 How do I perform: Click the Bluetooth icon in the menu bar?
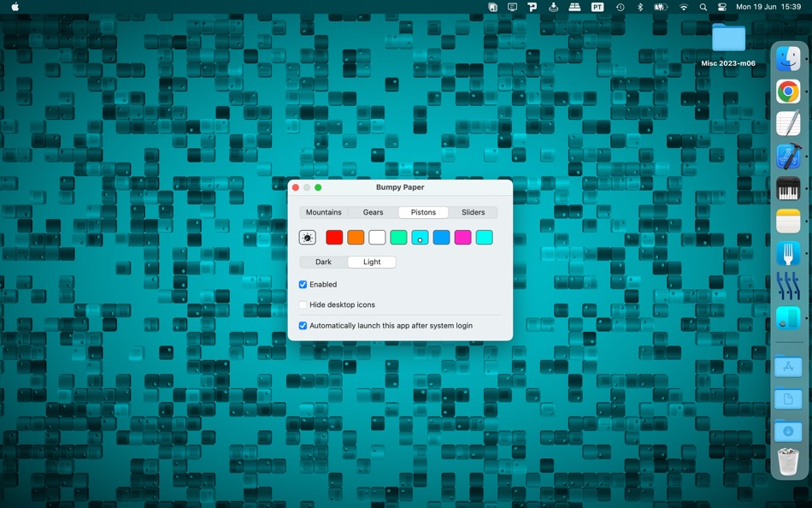(x=641, y=7)
